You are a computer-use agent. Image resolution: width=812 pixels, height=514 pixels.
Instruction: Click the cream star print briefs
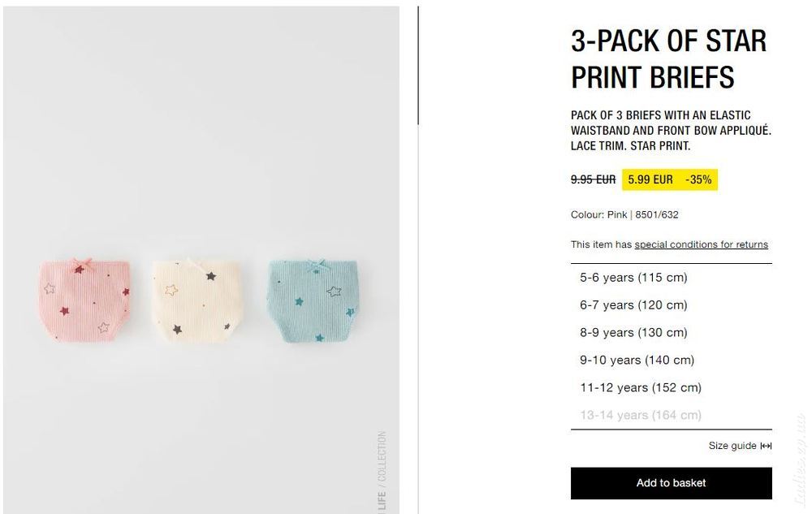(197, 299)
